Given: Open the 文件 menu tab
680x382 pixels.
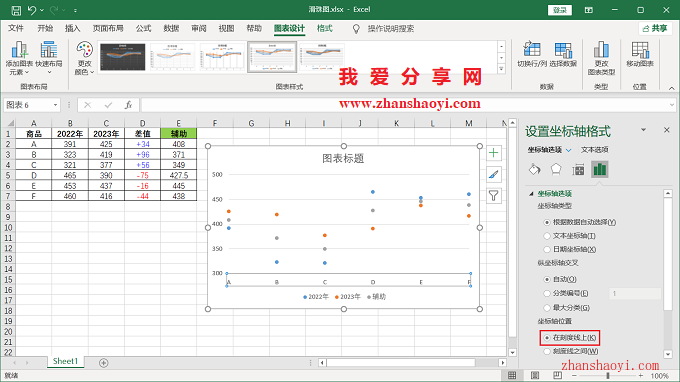Looking at the screenshot, I should (x=16, y=29).
